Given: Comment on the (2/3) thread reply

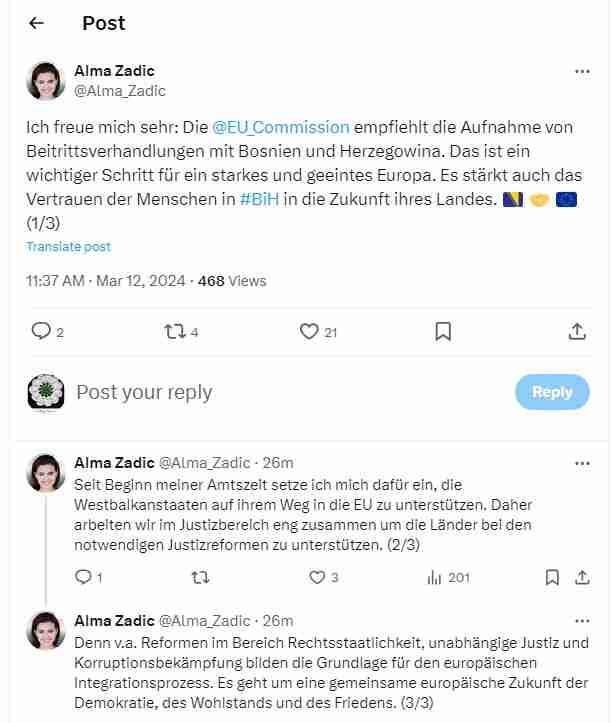Looking at the screenshot, I should click(x=84, y=577).
